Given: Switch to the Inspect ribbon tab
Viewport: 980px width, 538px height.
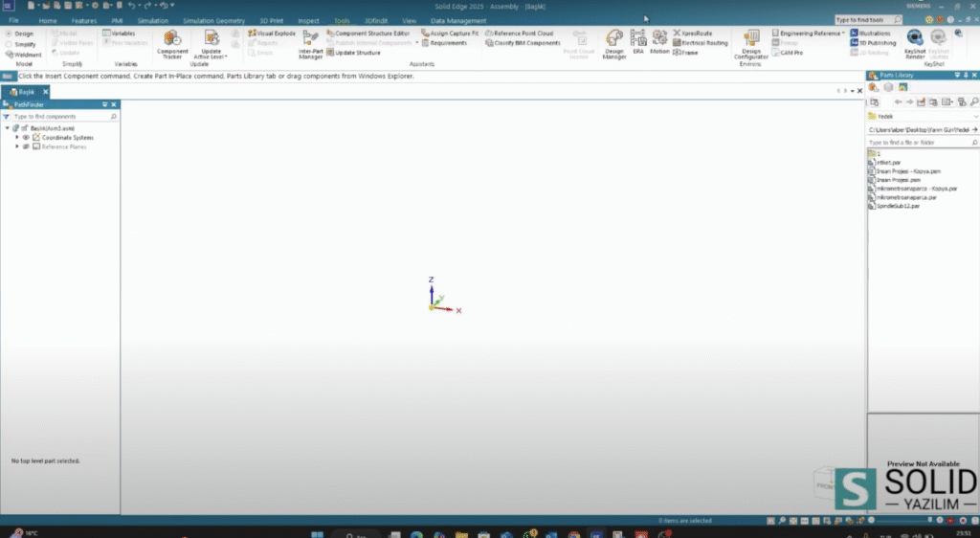Looking at the screenshot, I should [308, 21].
